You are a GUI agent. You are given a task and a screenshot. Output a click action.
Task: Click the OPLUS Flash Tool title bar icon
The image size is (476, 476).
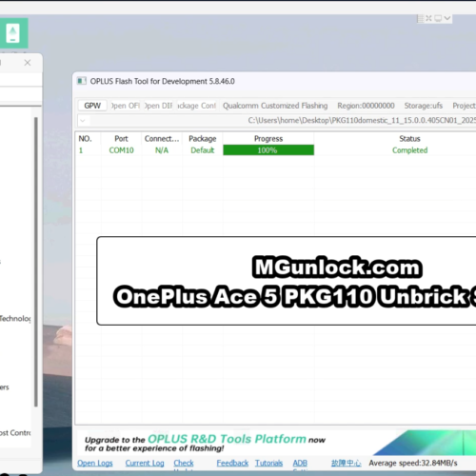point(82,81)
